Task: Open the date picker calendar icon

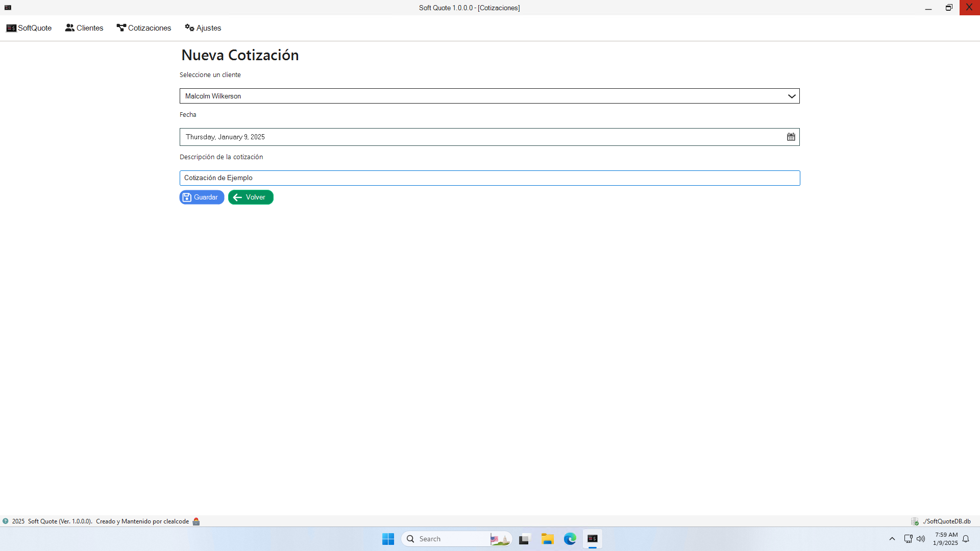Action: (x=791, y=137)
